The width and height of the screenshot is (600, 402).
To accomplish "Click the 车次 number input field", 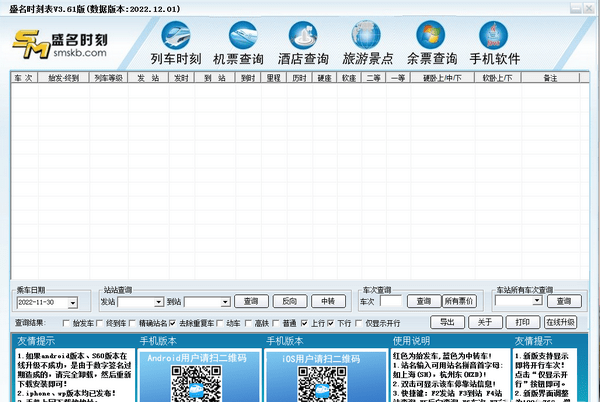I will (x=390, y=301).
